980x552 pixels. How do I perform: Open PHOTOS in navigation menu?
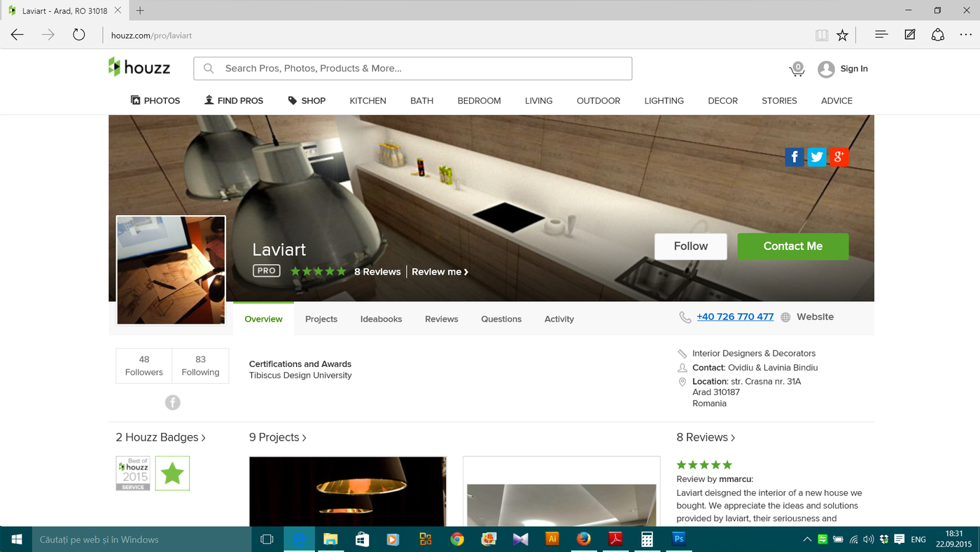pos(155,100)
